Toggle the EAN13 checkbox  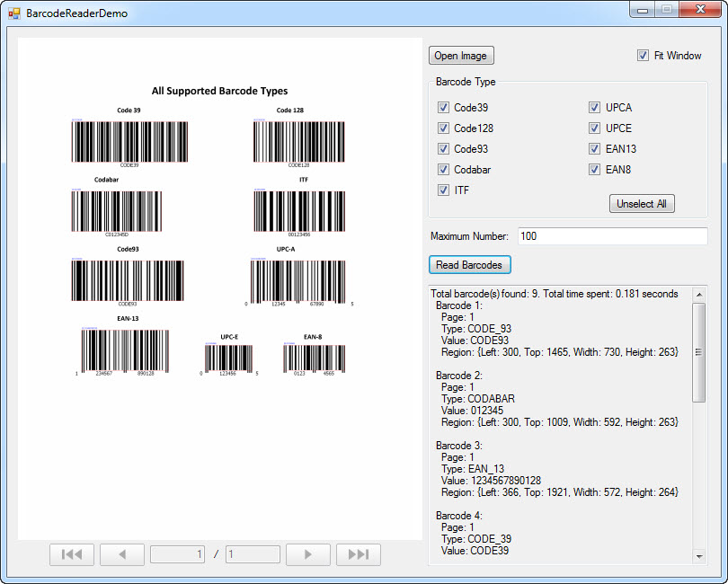pos(594,148)
